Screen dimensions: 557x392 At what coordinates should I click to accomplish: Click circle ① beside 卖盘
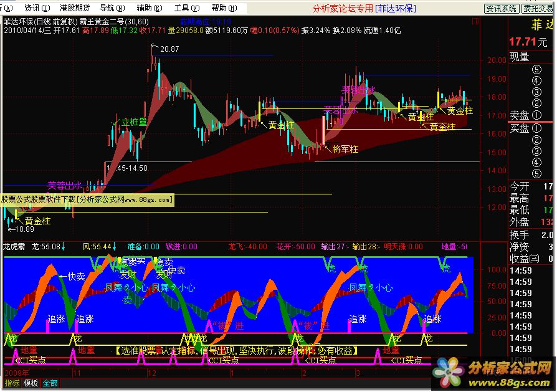click(536, 115)
